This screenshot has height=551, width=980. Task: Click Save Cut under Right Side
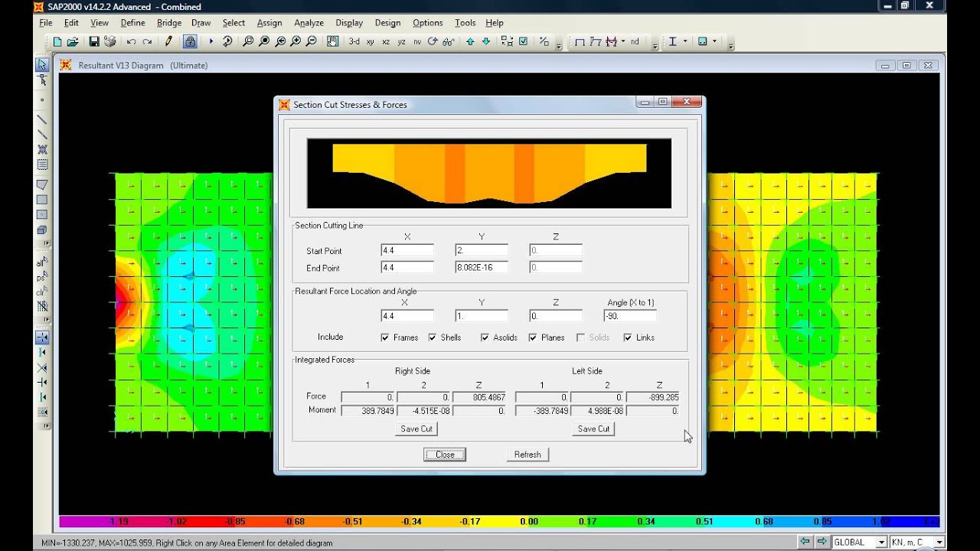pyautogui.click(x=416, y=429)
